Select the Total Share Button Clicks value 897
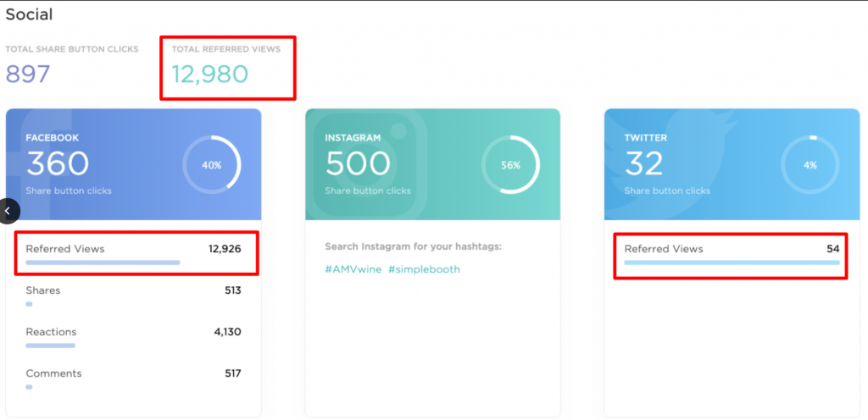Viewport: 868px width, 420px height. coord(28,74)
